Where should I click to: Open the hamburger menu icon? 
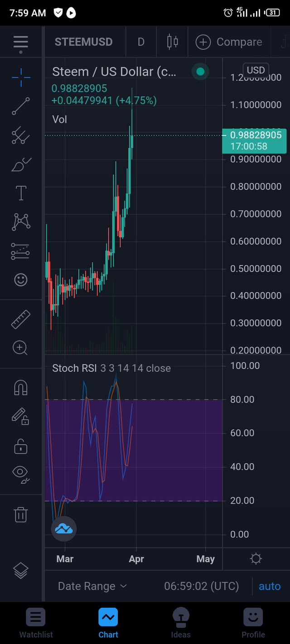pos(21,42)
